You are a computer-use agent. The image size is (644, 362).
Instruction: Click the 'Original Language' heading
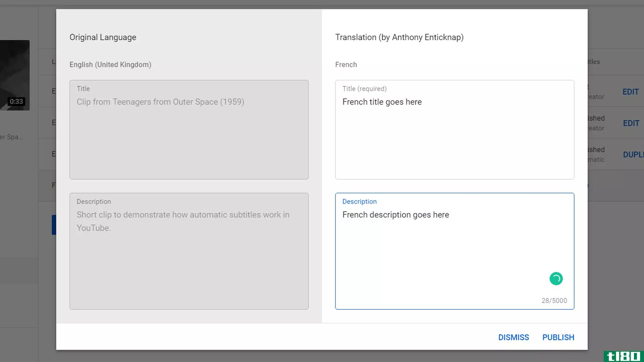pyautogui.click(x=103, y=37)
